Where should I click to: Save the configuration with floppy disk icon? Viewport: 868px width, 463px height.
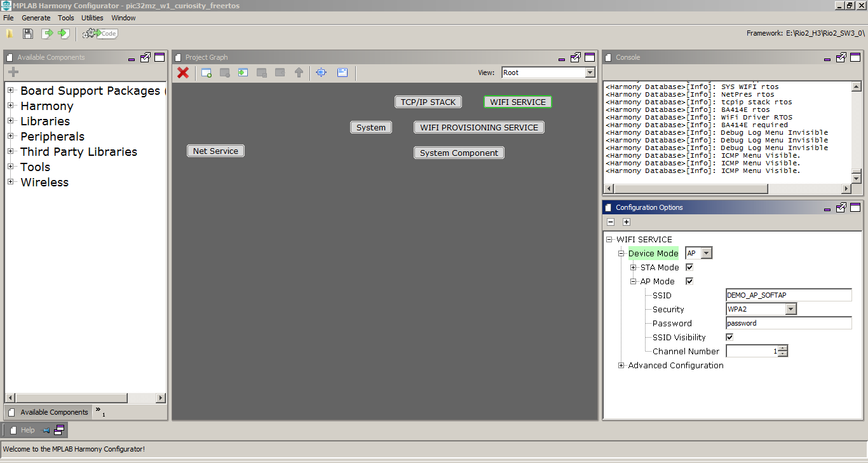tap(28, 34)
